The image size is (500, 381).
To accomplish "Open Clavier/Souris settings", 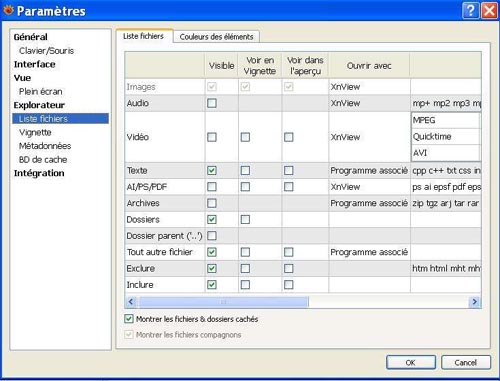I will 47,51.
